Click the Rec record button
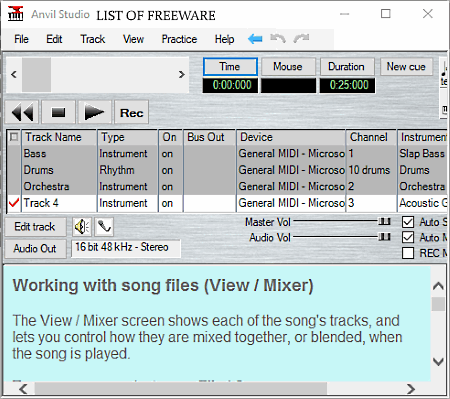450x399 pixels. [132, 112]
